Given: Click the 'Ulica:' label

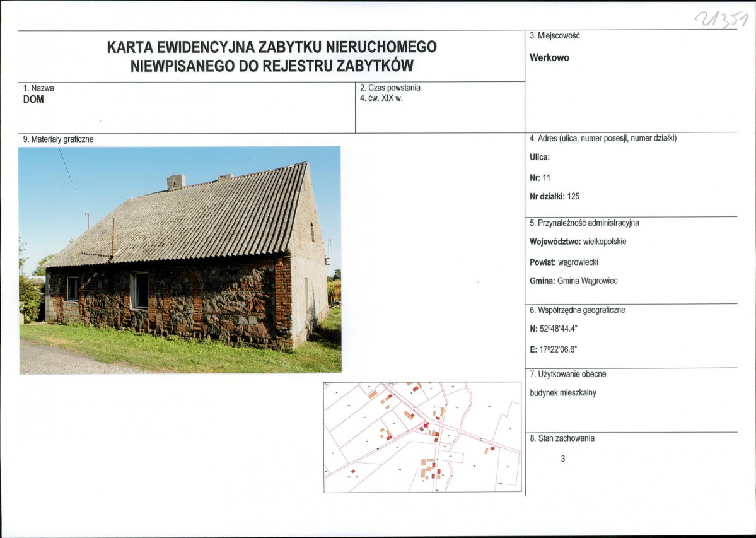Looking at the screenshot, I should point(540,157).
